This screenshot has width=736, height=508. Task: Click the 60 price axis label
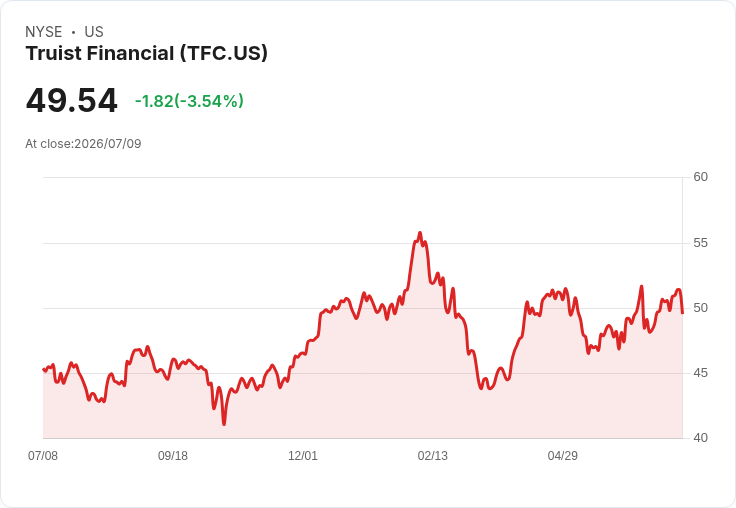pyautogui.click(x=700, y=177)
